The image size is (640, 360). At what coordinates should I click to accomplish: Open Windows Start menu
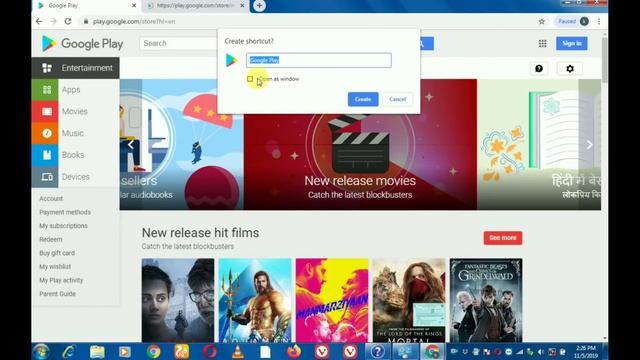41,351
